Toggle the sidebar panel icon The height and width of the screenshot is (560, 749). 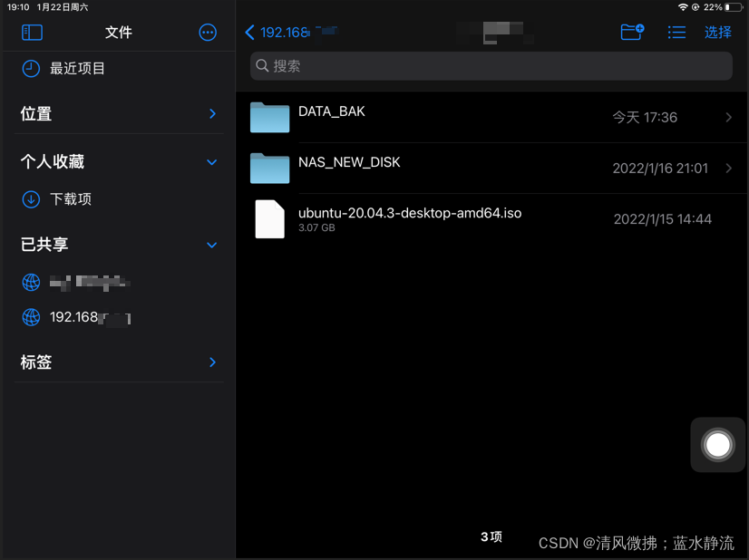32,33
